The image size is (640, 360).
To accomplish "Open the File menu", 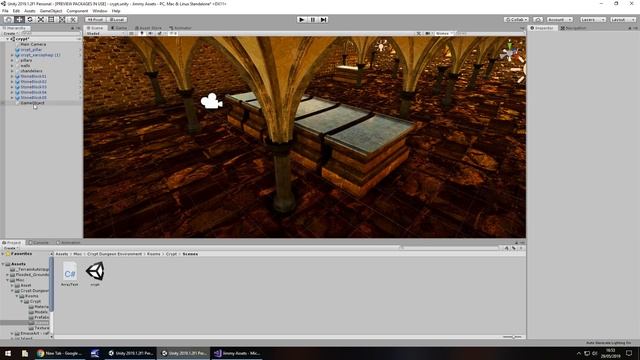I will point(5,11).
